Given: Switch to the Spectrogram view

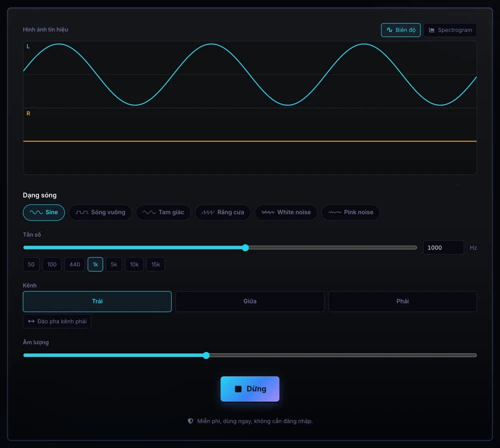Looking at the screenshot, I should click(x=450, y=30).
